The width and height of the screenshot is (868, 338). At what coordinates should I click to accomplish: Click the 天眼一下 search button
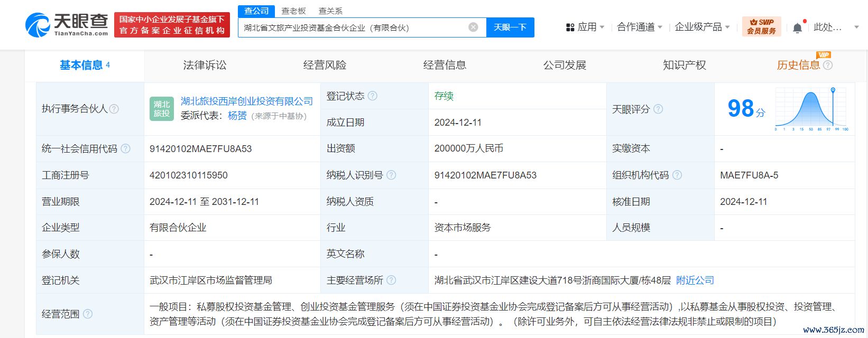[x=510, y=27]
